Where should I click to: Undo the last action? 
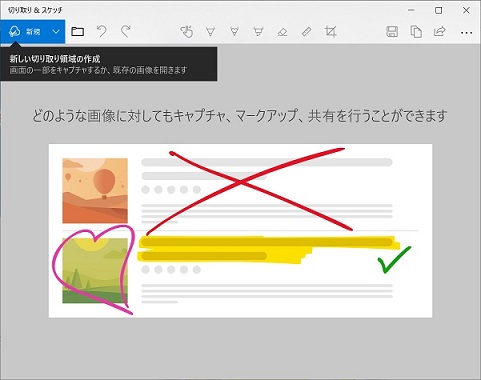pyautogui.click(x=101, y=32)
